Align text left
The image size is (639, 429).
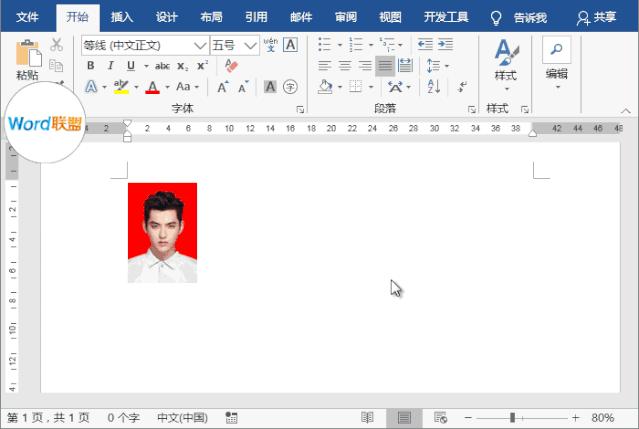coord(324,66)
